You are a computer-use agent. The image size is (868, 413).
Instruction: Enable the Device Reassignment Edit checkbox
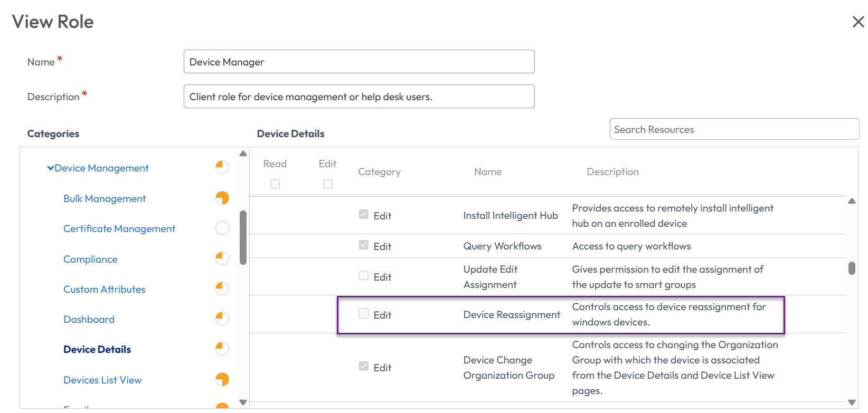(x=364, y=313)
